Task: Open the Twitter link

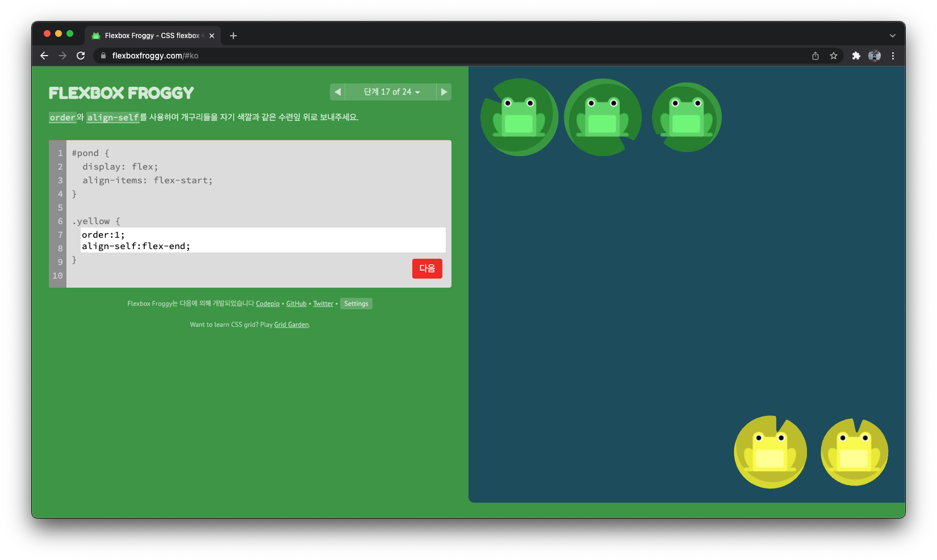Action: click(x=323, y=304)
